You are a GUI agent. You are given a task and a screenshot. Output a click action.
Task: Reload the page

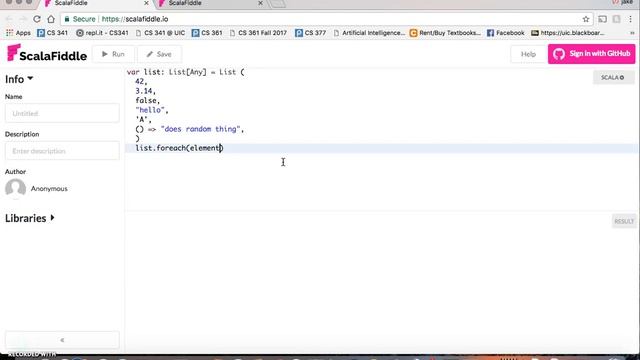click(x=37, y=19)
